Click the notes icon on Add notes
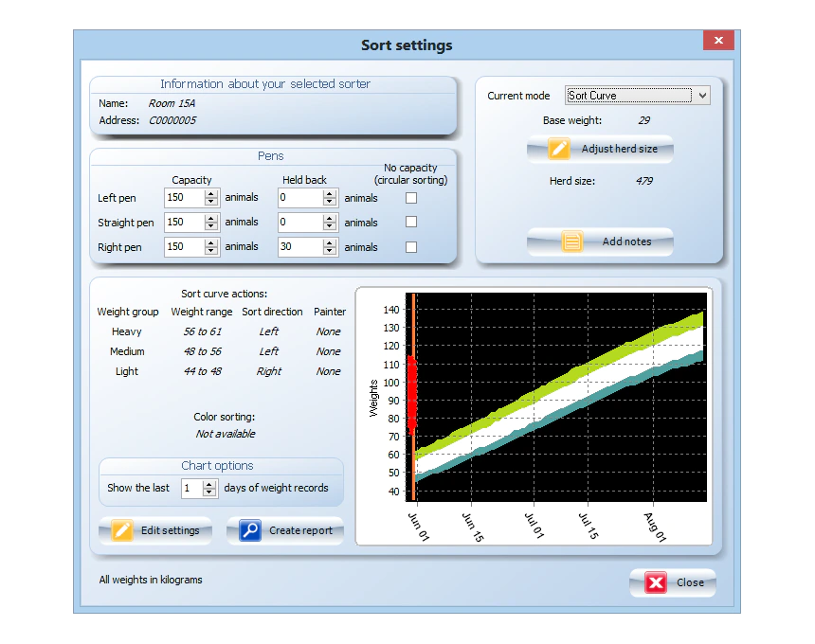The height and width of the screenshot is (644, 815). (x=572, y=241)
